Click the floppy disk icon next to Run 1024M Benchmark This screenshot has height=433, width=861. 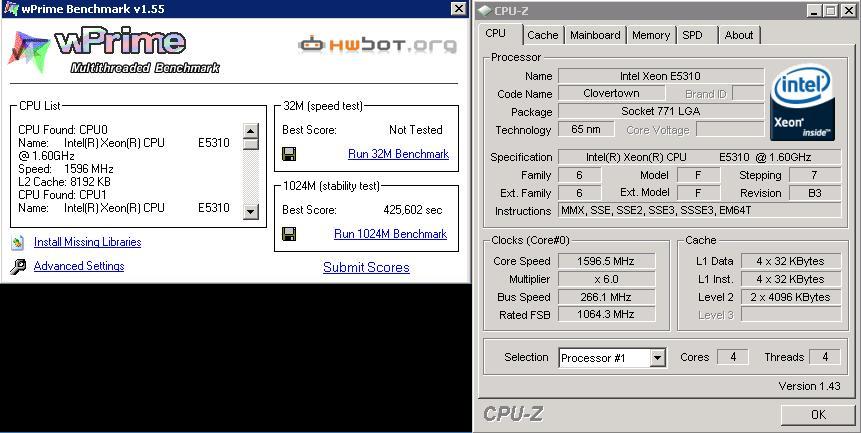point(289,234)
